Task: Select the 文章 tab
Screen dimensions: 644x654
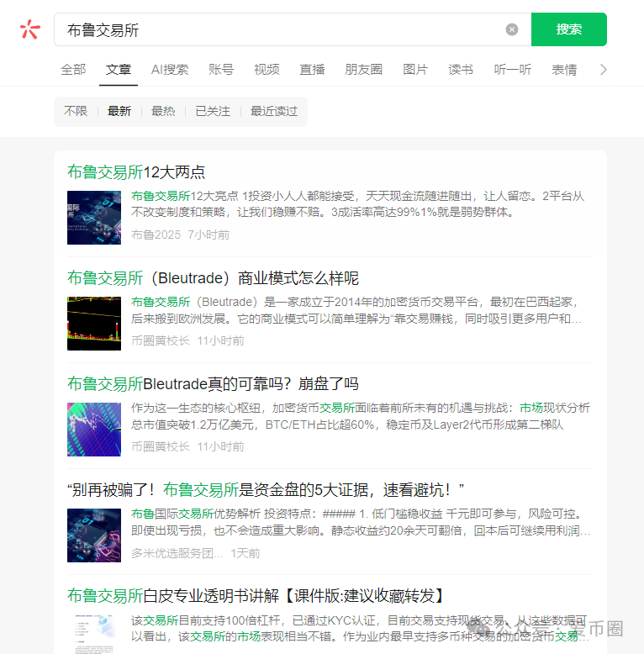Action: (x=119, y=69)
